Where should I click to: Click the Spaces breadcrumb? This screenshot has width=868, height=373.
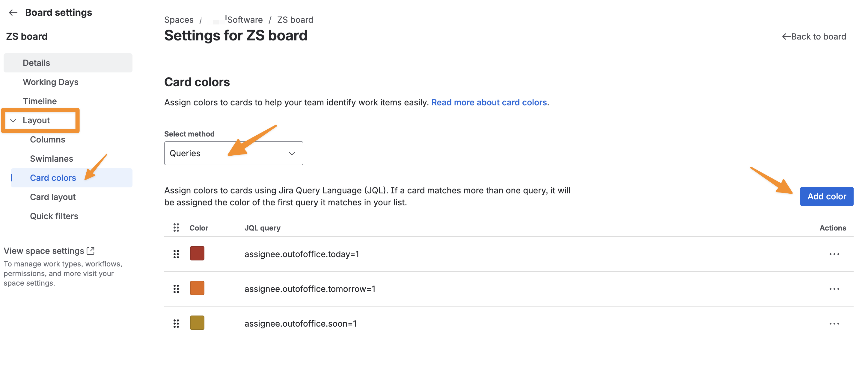[179, 20]
